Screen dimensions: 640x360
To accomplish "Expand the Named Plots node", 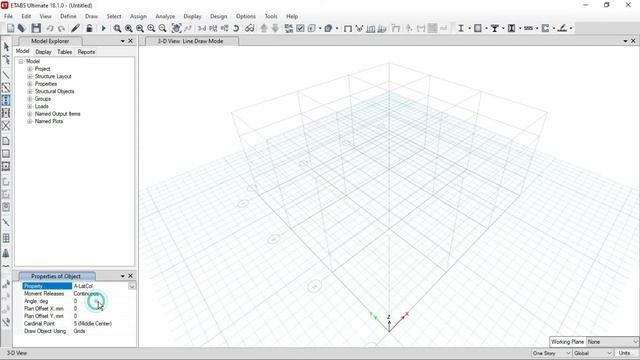I will [29, 121].
